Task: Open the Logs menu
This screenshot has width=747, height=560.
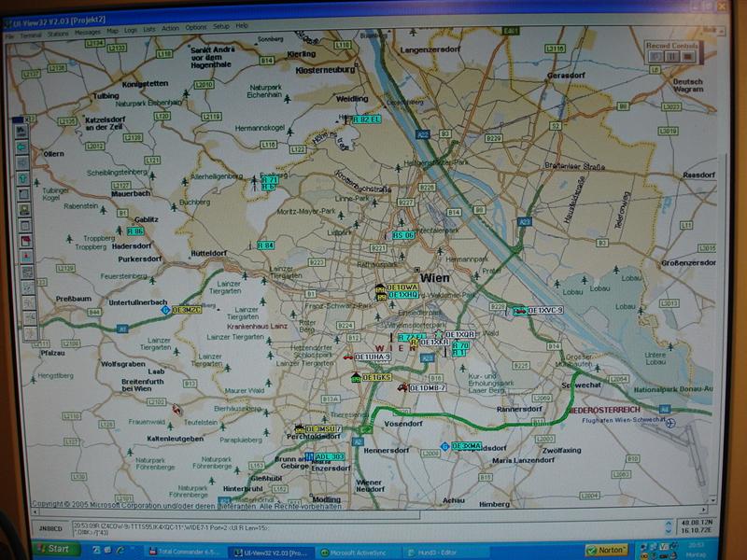Action: pyautogui.click(x=131, y=30)
